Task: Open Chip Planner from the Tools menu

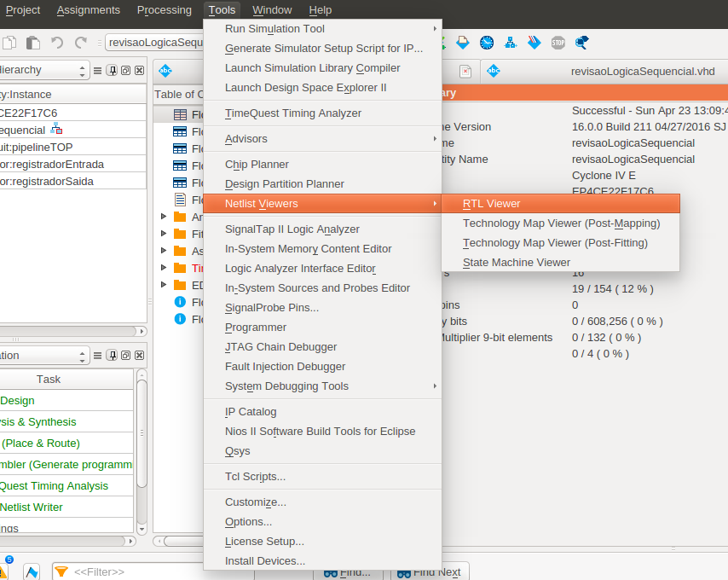Action: click(323, 165)
